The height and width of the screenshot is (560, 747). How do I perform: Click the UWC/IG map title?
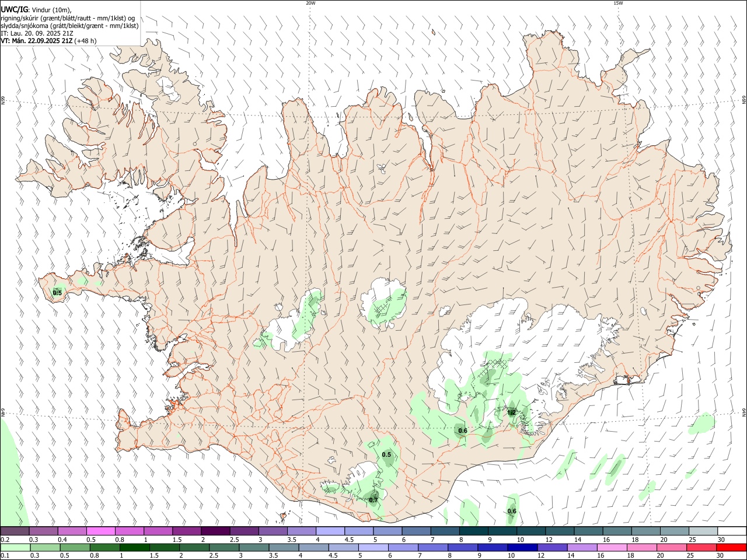point(14,9)
